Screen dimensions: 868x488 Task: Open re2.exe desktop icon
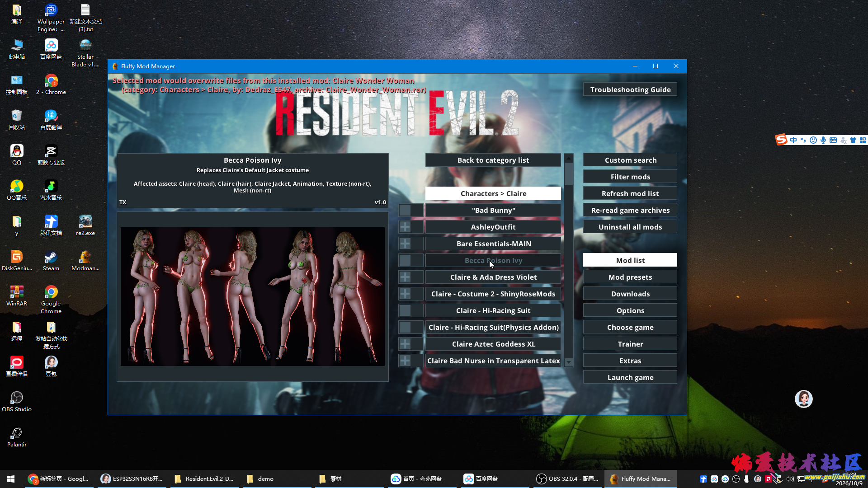85,226
